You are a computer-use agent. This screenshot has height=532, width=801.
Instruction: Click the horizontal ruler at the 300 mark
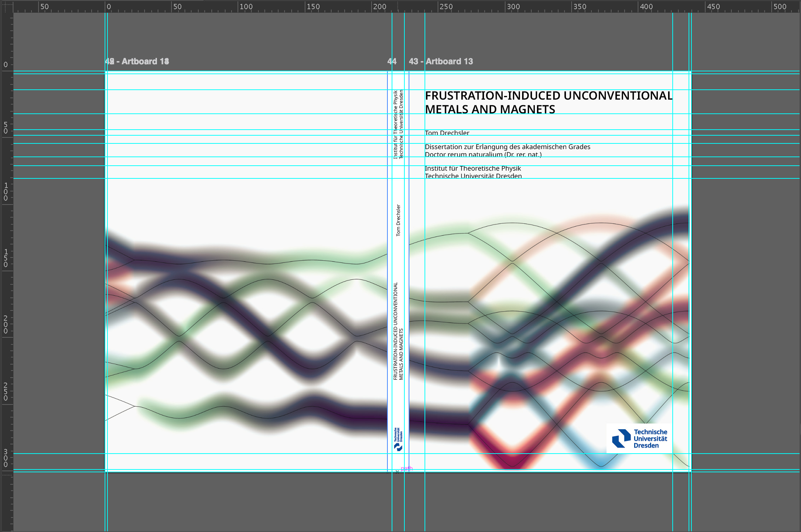[x=513, y=6]
